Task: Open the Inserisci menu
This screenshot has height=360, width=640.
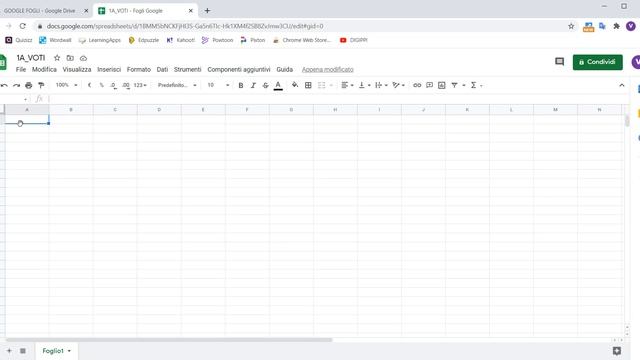Action: pyautogui.click(x=109, y=70)
